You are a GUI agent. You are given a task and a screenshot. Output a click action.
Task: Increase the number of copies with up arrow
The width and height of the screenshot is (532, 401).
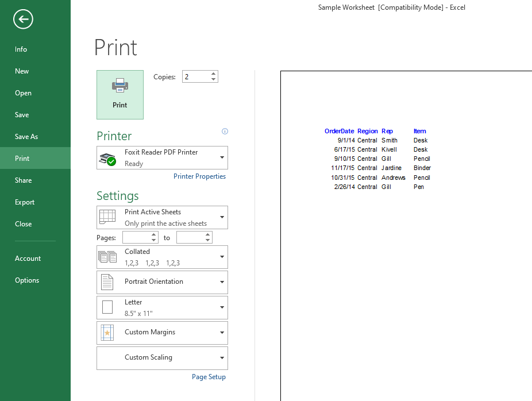[x=214, y=74]
